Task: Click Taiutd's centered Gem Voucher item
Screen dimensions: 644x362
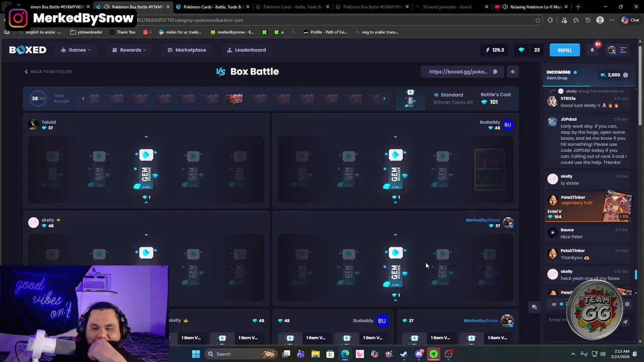Action: pos(146,169)
